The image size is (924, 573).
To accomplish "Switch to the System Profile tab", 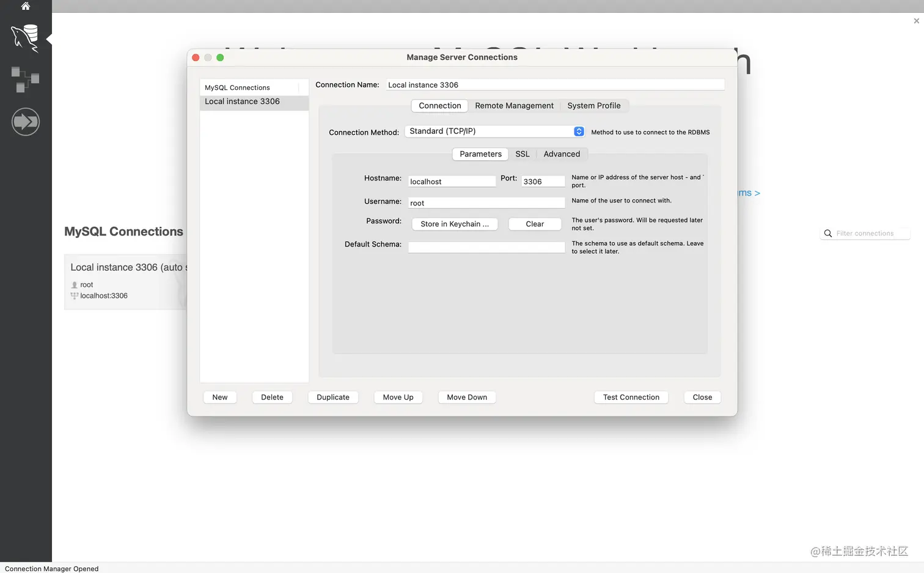I will (x=593, y=106).
